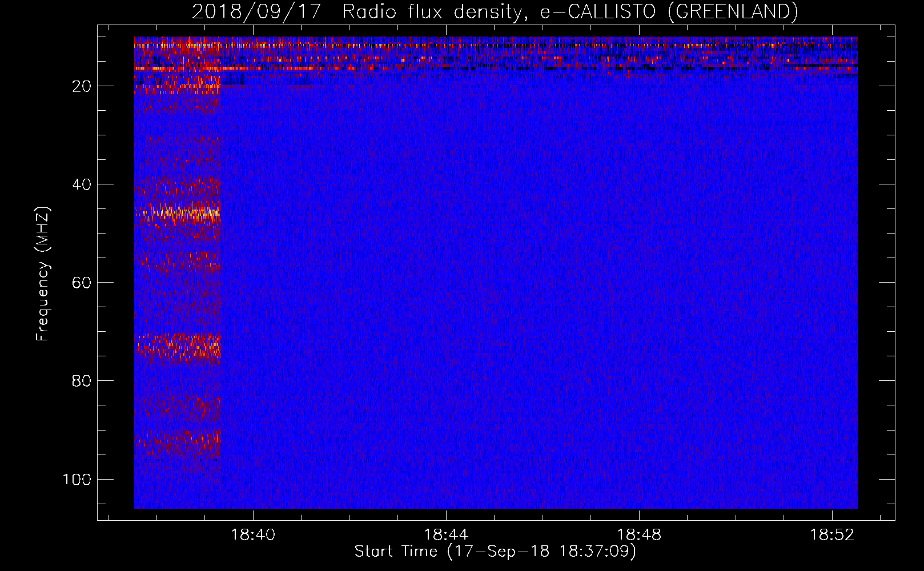Image resolution: width=924 pixels, height=571 pixels.
Task: Click the 20 MHz frequency tick label
Action: click(82, 86)
